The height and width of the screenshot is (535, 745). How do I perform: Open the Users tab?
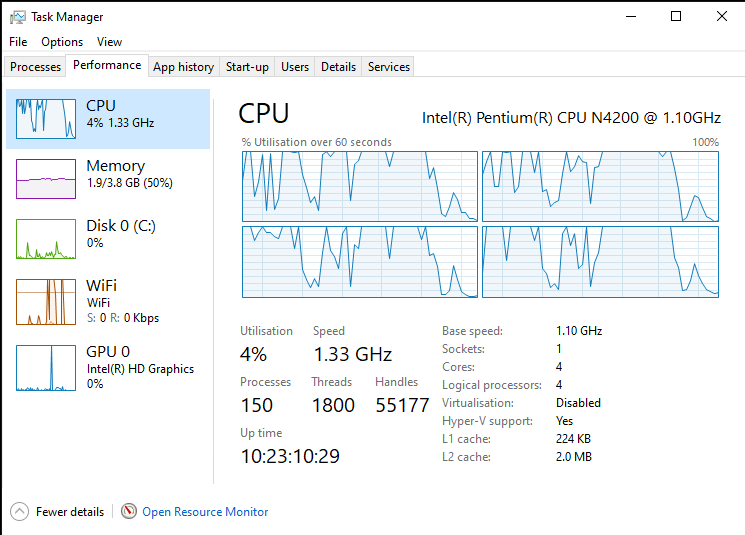pyautogui.click(x=295, y=67)
